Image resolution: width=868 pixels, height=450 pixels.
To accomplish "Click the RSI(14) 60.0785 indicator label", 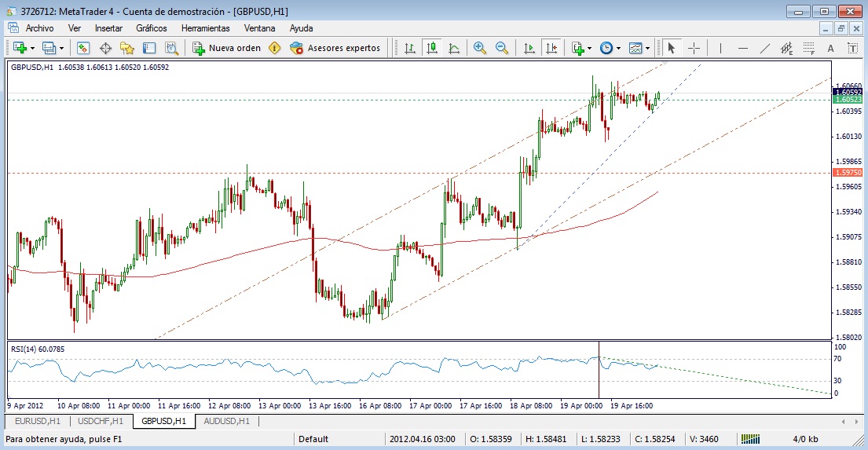I will 38,349.
